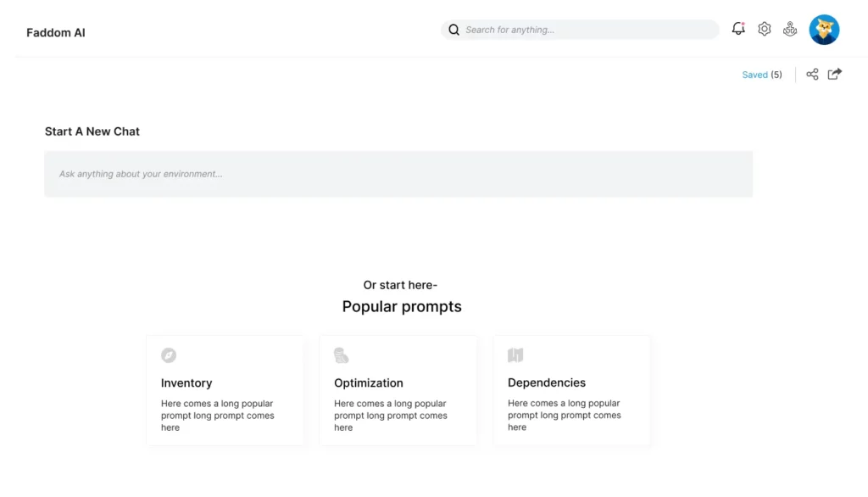This screenshot has width=868, height=497.
Task: Select the Dependencies prompt card title
Action: point(547,383)
